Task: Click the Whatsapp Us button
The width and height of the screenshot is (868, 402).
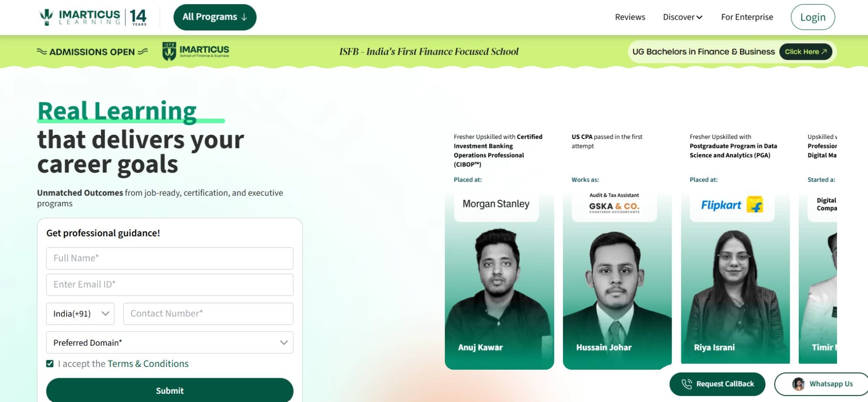Action: click(x=821, y=384)
